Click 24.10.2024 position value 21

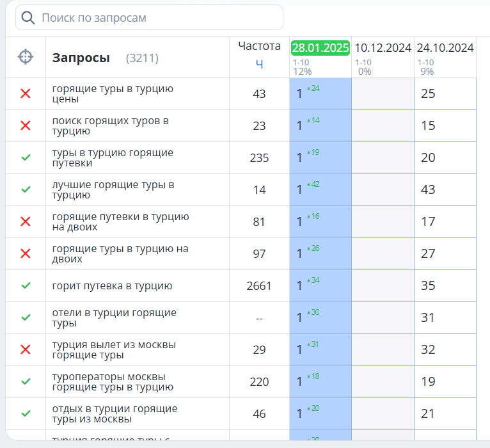[428, 413]
